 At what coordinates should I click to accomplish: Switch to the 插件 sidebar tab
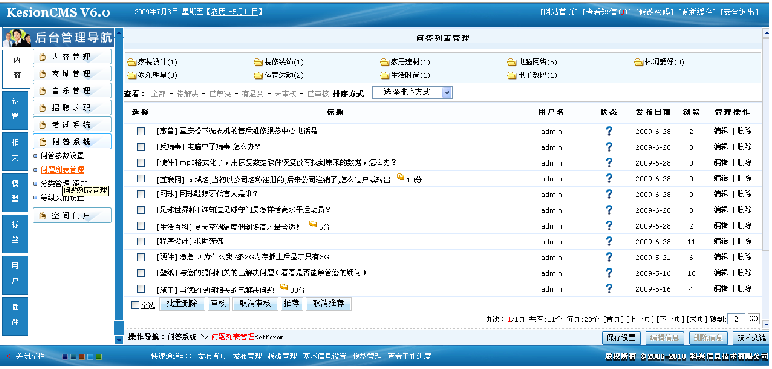15,315
